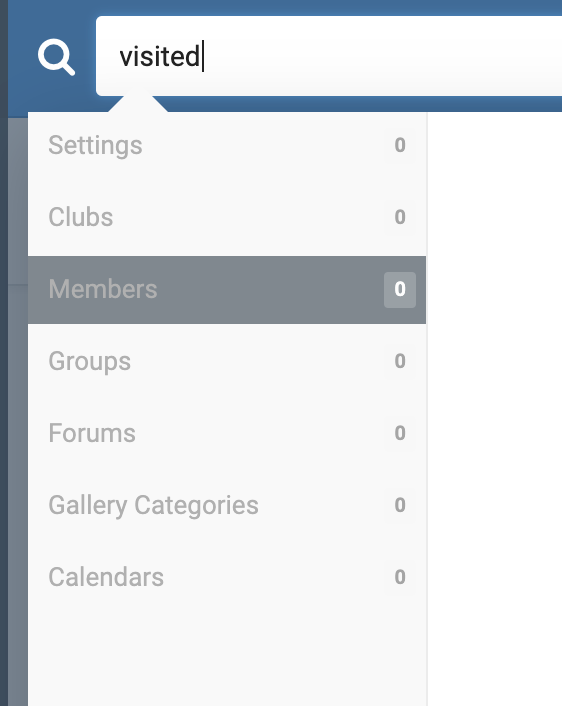Image resolution: width=562 pixels, height=706 pixels.
Task: Click the Settings result count badge
Action: [x=400, y=145]
